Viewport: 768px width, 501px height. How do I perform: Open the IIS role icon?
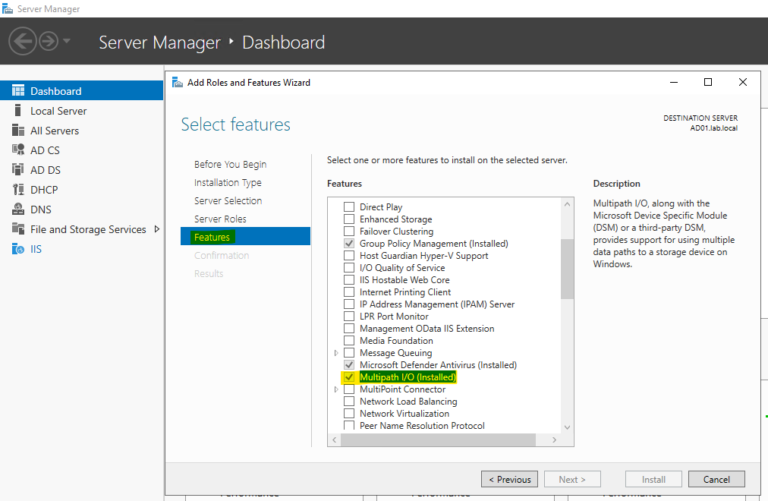(18, 249)
